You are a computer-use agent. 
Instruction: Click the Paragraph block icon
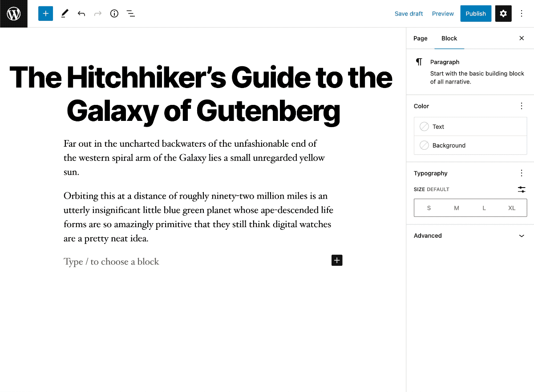tap(419, 62)
